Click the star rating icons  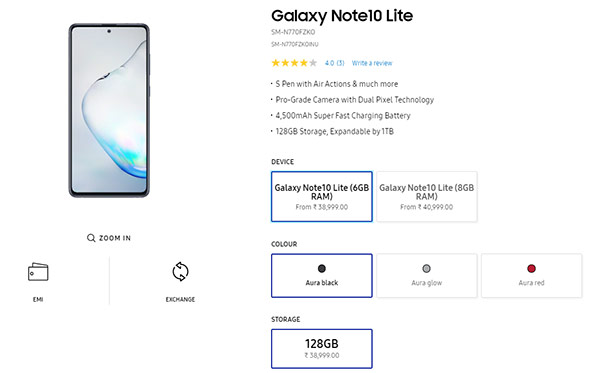pyautogui.click(x=294, y=63)
